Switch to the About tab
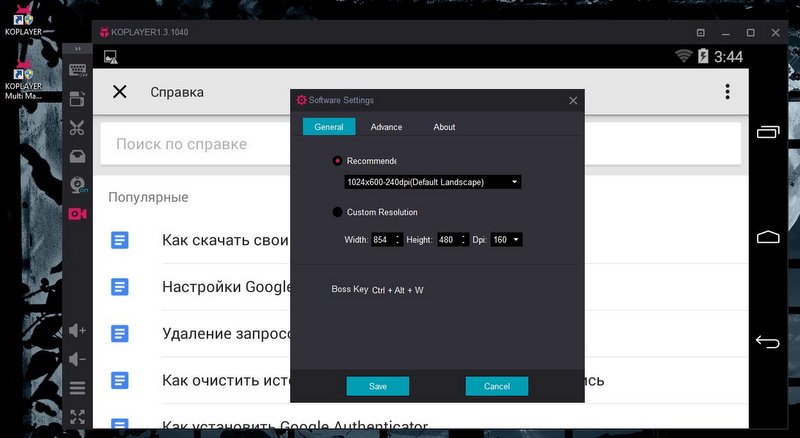 (444, 127)
